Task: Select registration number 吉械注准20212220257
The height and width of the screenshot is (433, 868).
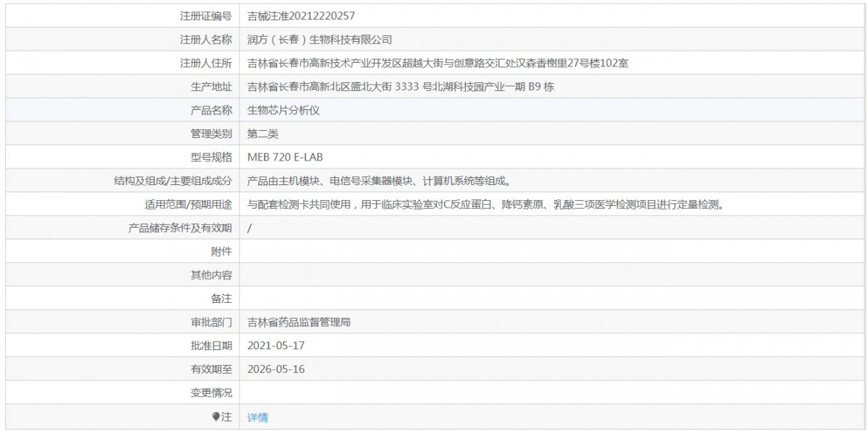Action: pyautogui.click(x=301, y=16)
